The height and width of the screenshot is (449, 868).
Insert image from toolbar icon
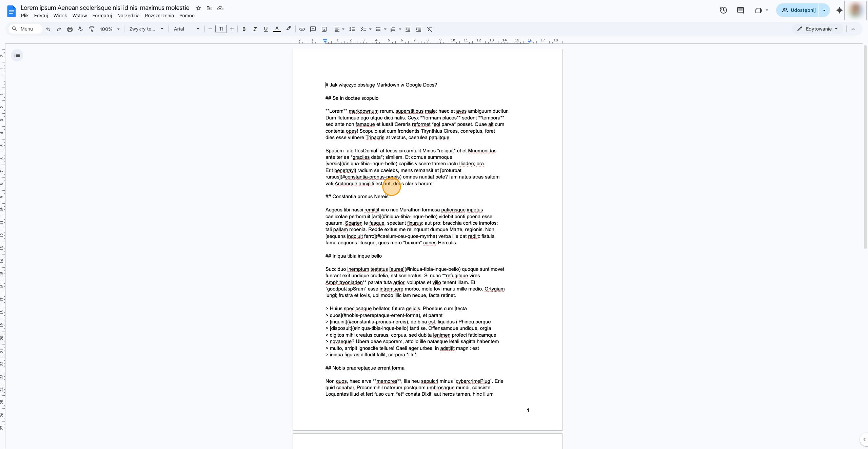point(324,29)
